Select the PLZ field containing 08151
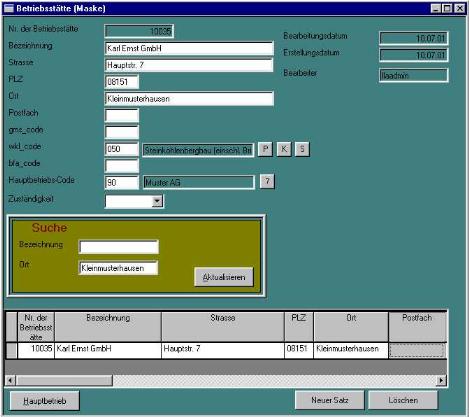 122,82
